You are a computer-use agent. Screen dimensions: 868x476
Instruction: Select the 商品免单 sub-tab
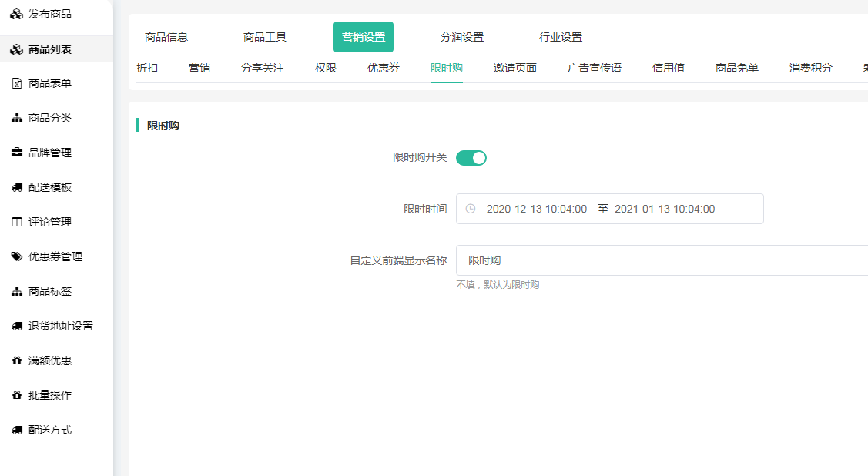click(736, 68)
